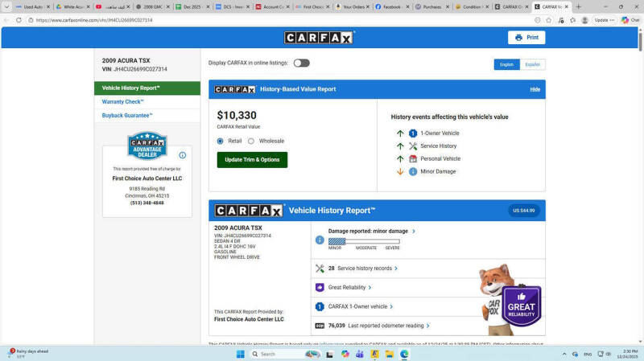Click the odometer reading icon
Screen dimensions: 644x361
[320, 326]
